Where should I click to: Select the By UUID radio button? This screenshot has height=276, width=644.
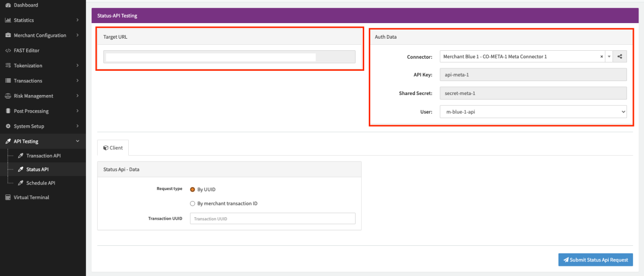(192, 190)
